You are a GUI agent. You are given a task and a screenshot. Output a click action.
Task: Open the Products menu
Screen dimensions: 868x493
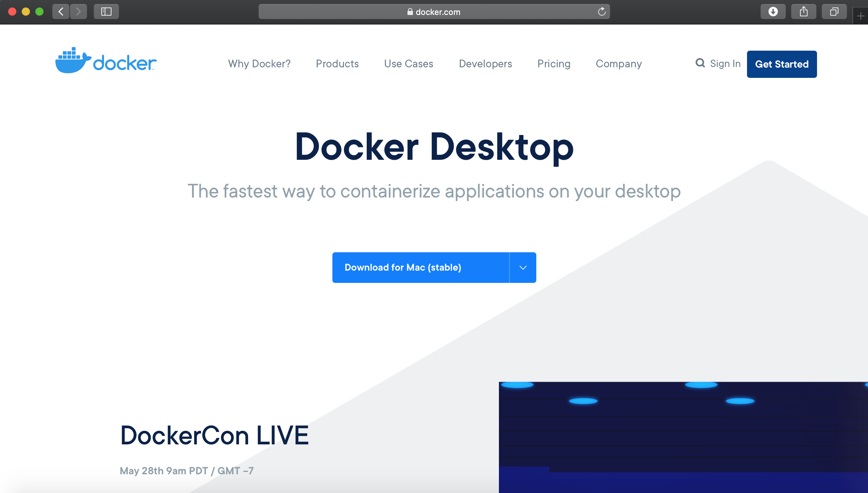[x=337, y=64]
